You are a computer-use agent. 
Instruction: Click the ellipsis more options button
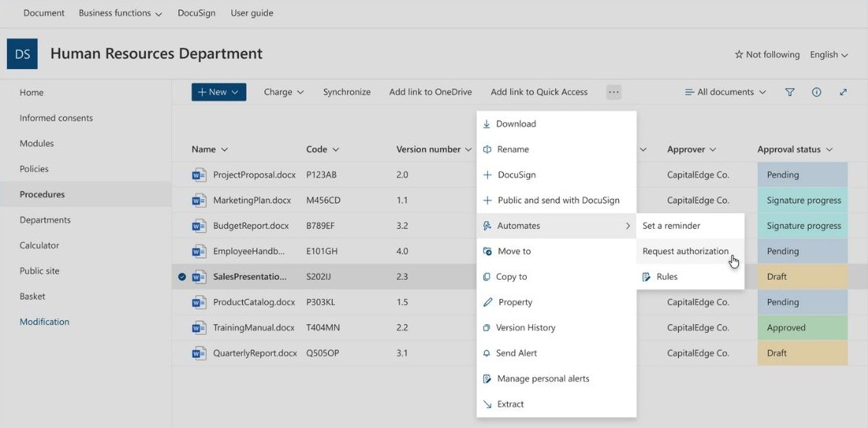[613, 92]
